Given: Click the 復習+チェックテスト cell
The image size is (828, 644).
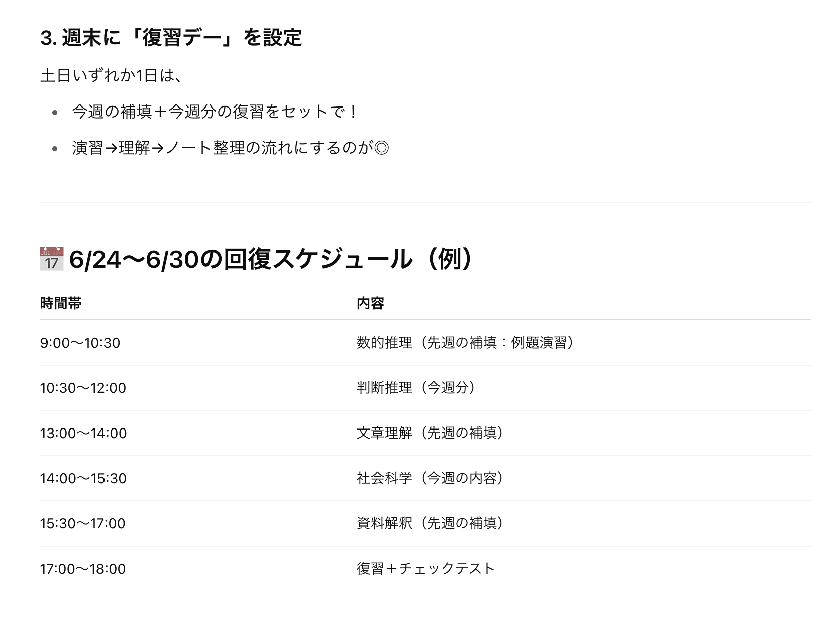Looking at the screenshot, I should 426,569.
